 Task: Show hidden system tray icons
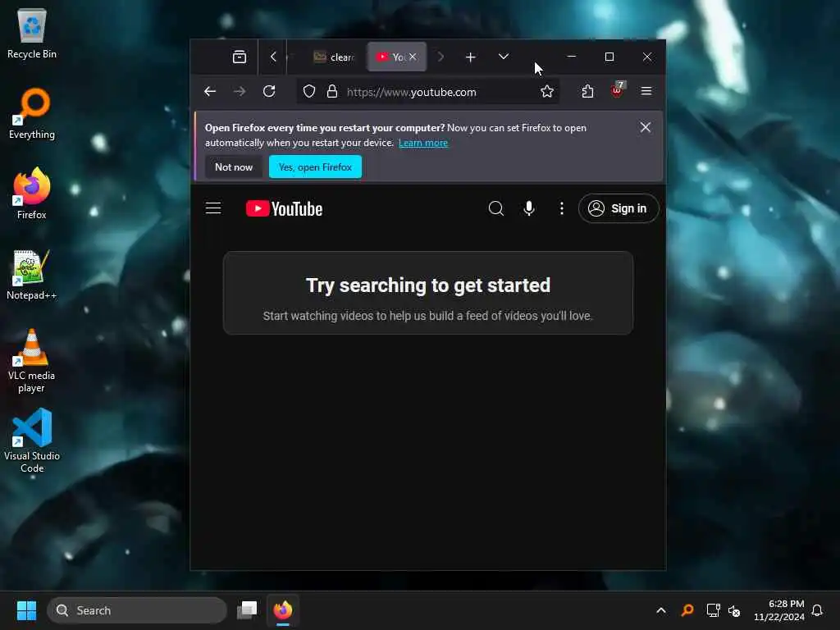coord(661,610)
